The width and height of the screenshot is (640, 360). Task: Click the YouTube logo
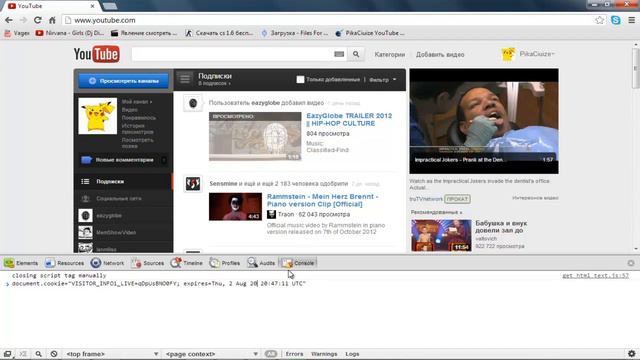tap(97, 54)
